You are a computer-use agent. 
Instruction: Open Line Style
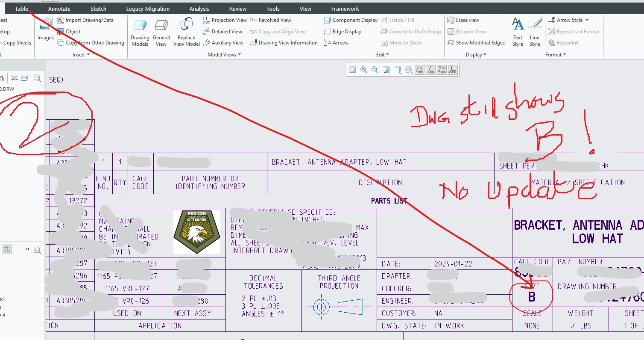[535, 33]
